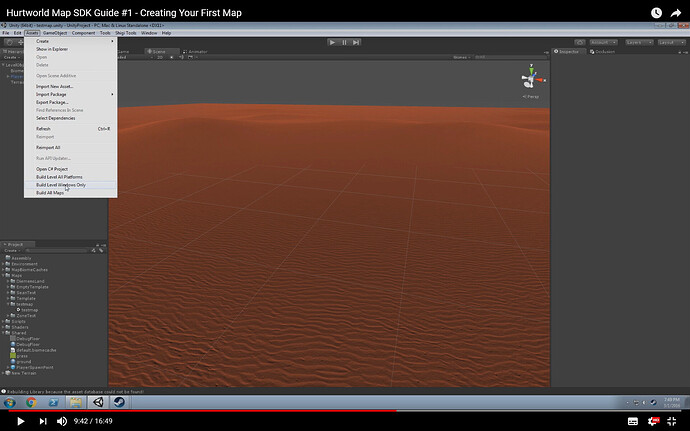Open Window menu in Unity
The image size is (690, 431).
(149, 33)
